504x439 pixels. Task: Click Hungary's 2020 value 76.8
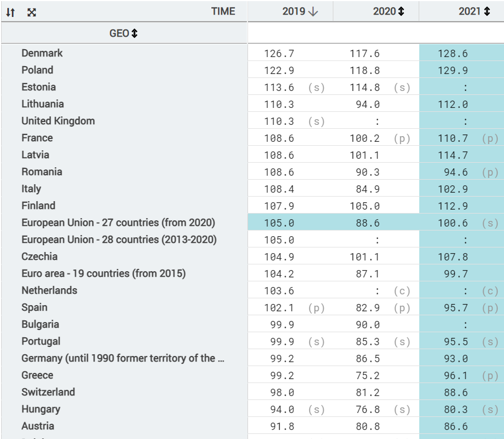[x=367, y=410]
